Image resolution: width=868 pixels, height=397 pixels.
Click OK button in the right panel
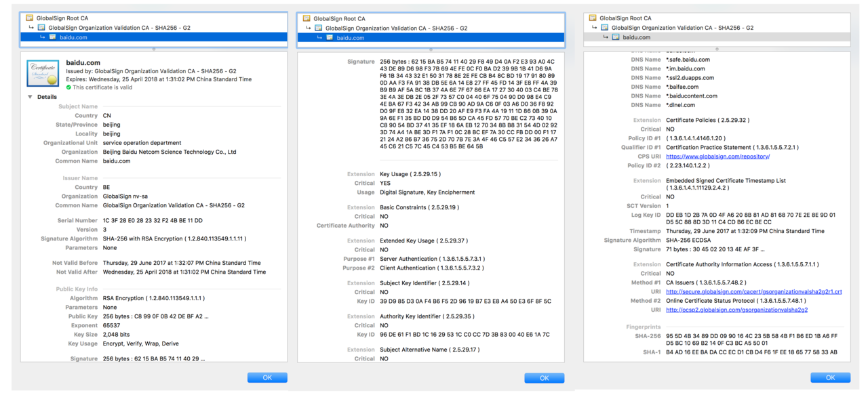click(x=830, y=378)
